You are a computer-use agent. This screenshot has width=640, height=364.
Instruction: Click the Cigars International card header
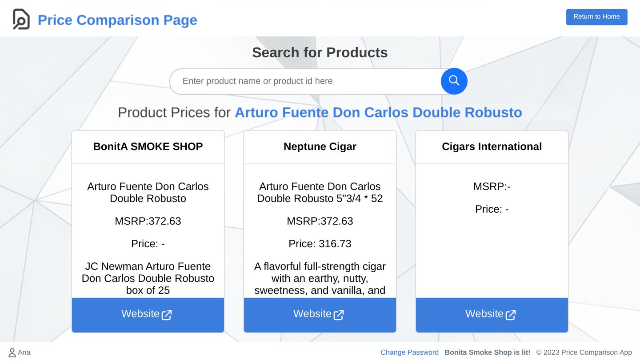[492, 147]
